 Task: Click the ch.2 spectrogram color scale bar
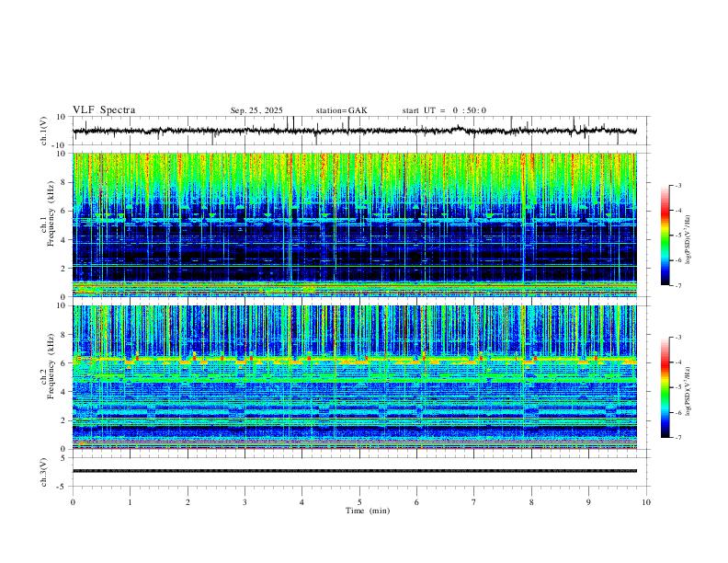pos(665,387)
